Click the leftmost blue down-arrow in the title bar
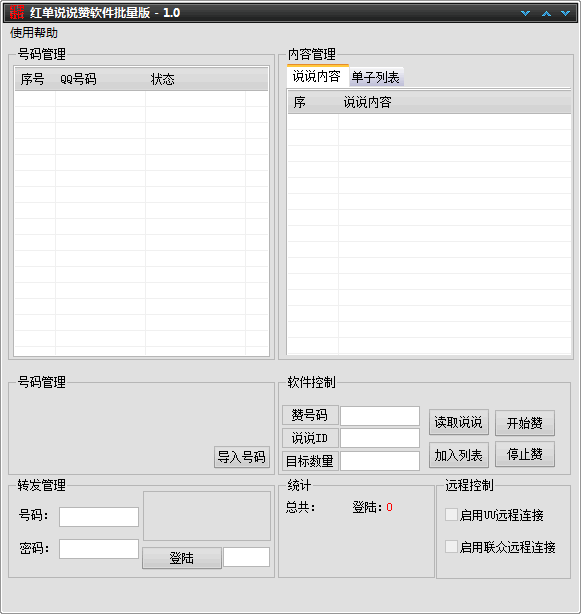 [525, 13]
